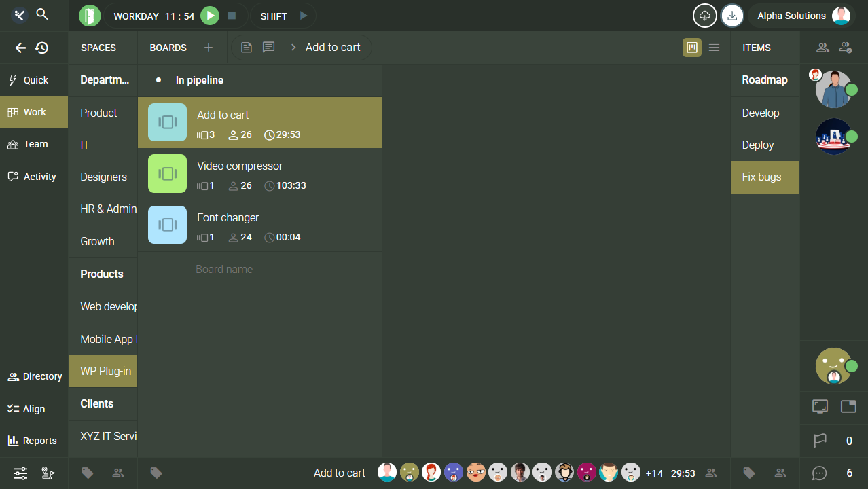The width and height of the screenshot is (868, 489).
Task: Expand the +14 more members list
Action: point(653,473)
